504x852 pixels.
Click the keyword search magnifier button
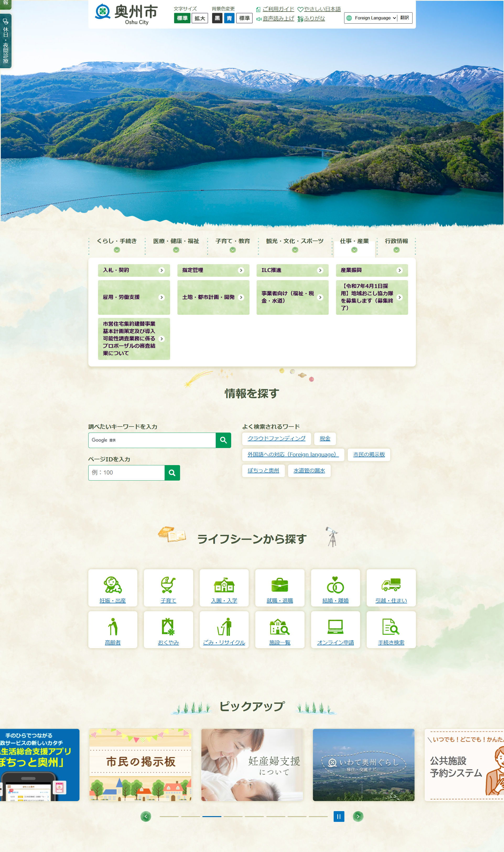click(223, 440)
